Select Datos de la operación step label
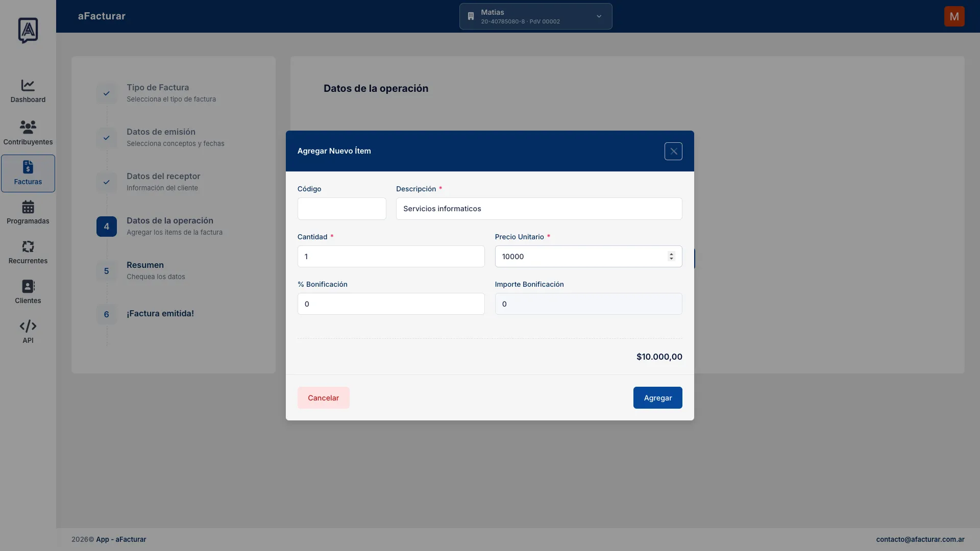The image size is (980, 551). (x=170, y=220)
